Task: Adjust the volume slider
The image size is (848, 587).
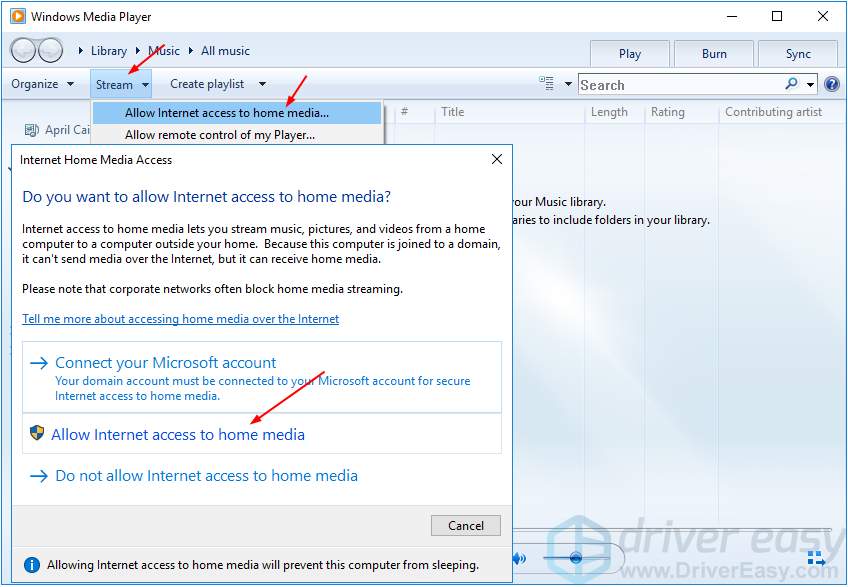Action: [x=575, y=557]
